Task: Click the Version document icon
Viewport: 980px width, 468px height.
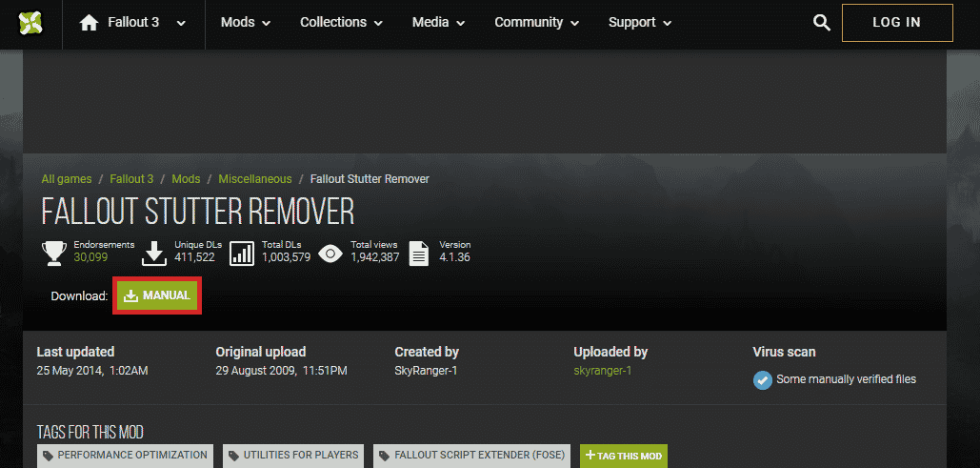Action: coord(419,254)
